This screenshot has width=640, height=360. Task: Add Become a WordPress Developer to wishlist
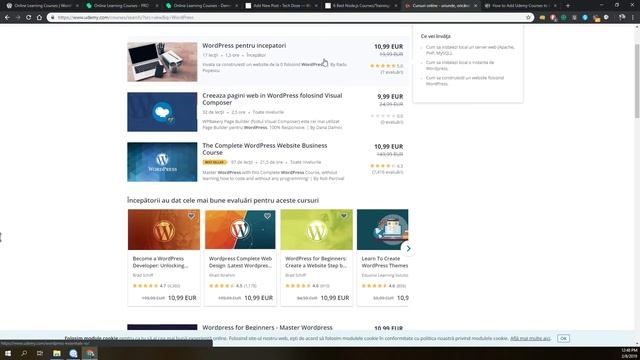[191, 216]
